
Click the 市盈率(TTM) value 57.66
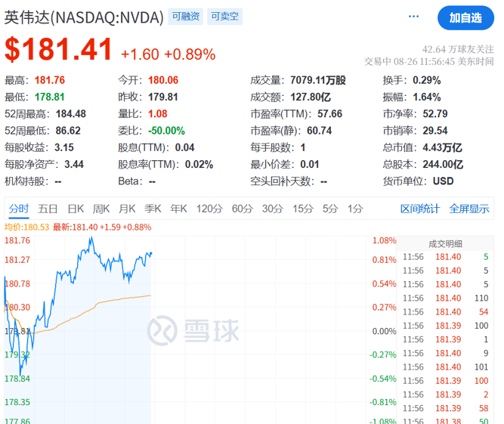(x=329, y=114)
